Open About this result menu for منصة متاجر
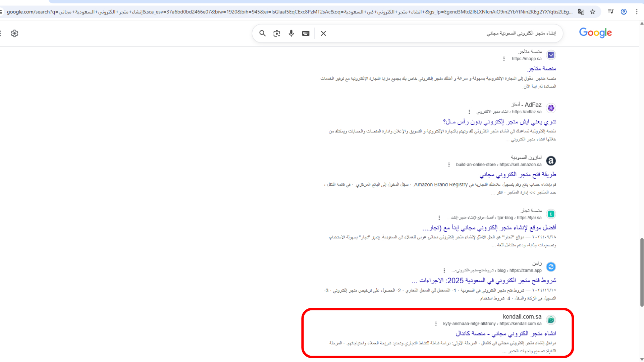Image resolution: width=644 pixels, height=362 pixels. click(x=504, y=58)
